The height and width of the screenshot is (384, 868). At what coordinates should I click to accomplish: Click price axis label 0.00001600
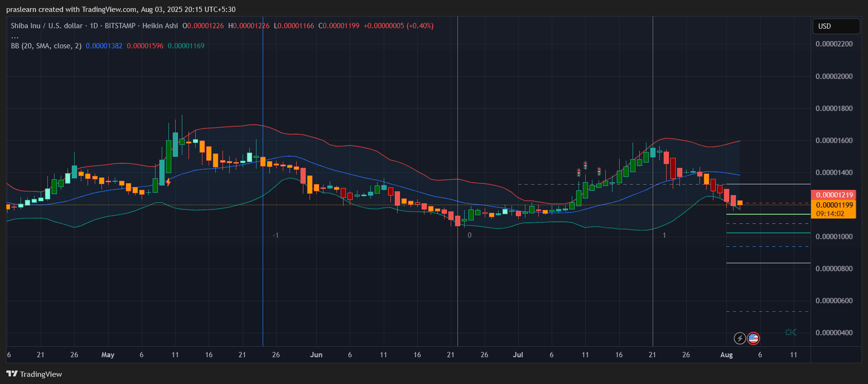(x=834, y=141)
